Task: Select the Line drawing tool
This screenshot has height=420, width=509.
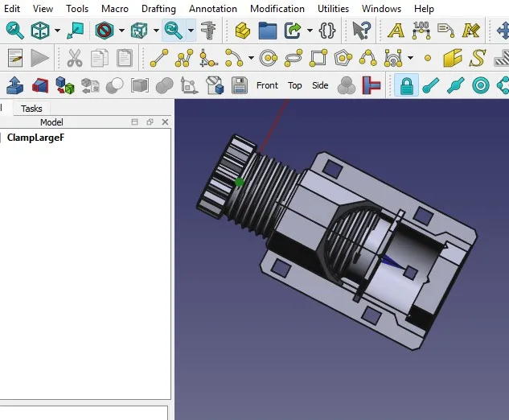Action: click(159, 58)
